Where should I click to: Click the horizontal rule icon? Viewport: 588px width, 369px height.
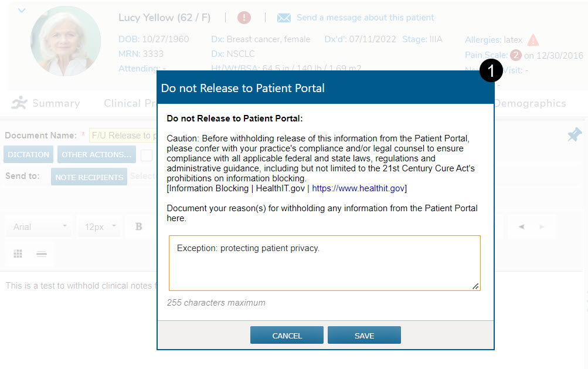pyautogui.click(x=42, y=253)
